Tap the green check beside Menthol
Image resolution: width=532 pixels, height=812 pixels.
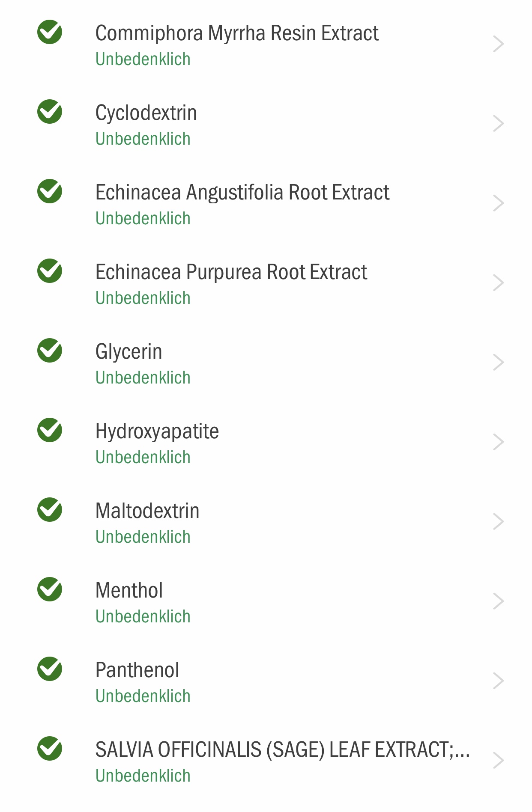pyautogui.click(x=50, y=589)
